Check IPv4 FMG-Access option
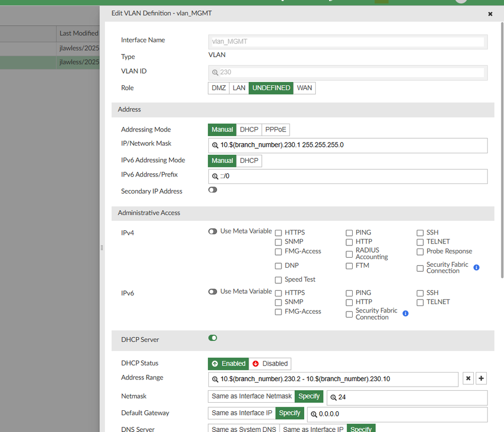Screen dimensions: 504x432 point(278,252)
